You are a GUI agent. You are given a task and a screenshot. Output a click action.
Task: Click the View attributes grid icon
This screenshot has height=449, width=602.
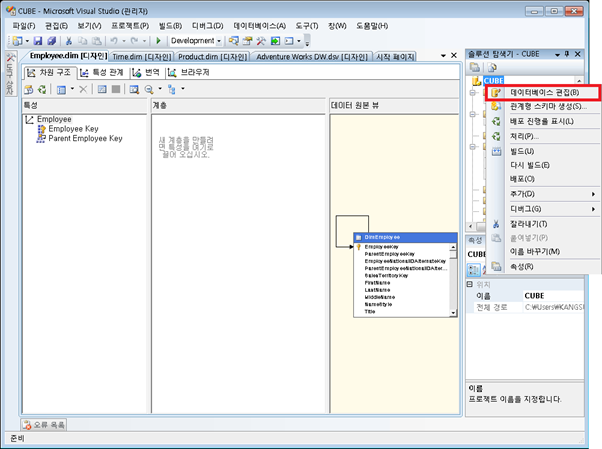[x=61, y=89]
